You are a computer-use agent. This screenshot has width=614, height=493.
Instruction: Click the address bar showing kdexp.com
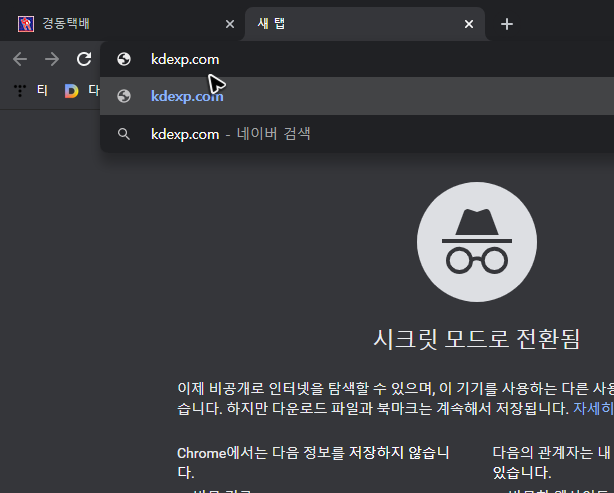click(357, 60)
